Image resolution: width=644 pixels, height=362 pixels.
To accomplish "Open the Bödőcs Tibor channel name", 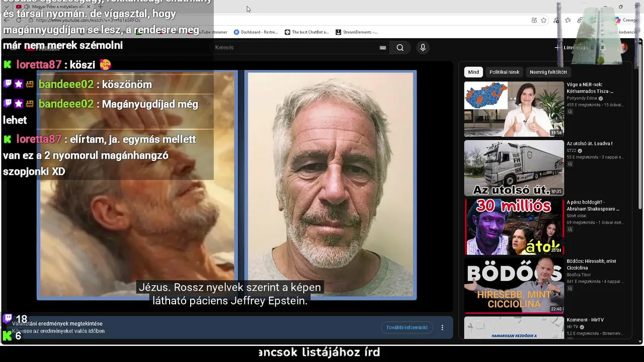I will [x=580, y=275].
